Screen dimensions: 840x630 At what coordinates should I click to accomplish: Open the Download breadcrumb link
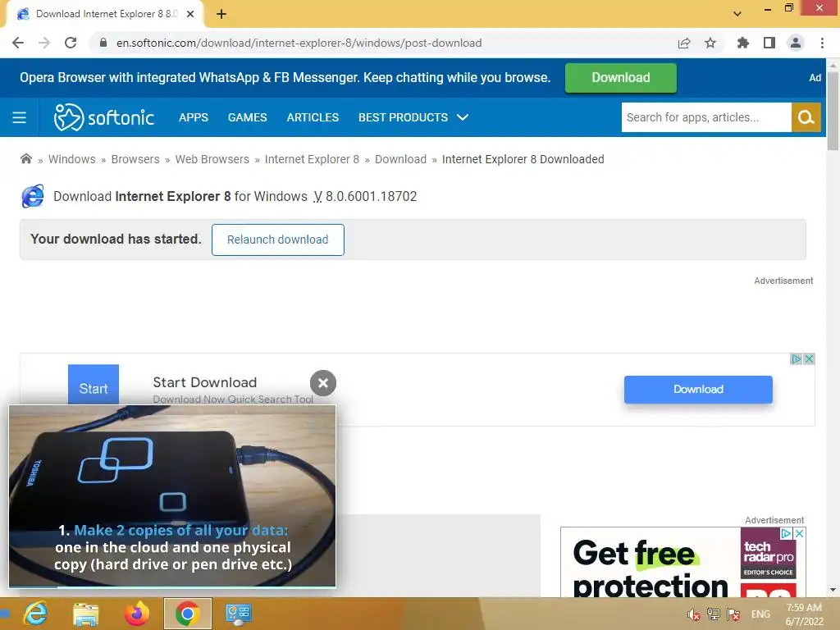coord(400,159)
